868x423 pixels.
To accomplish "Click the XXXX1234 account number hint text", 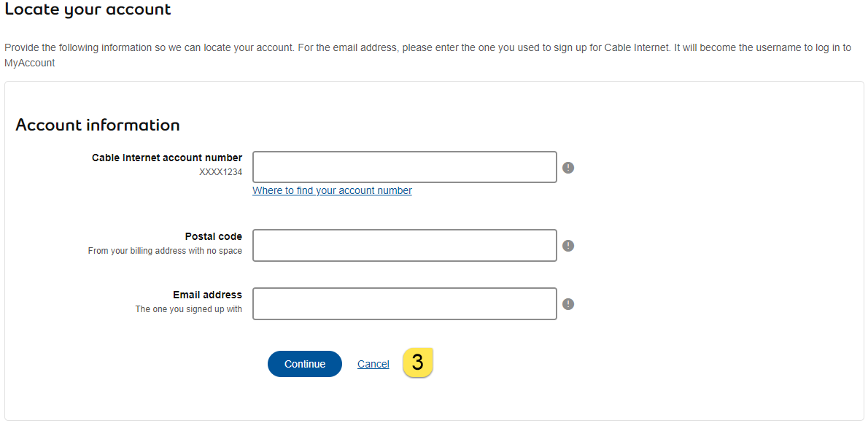I will (221, 171).
